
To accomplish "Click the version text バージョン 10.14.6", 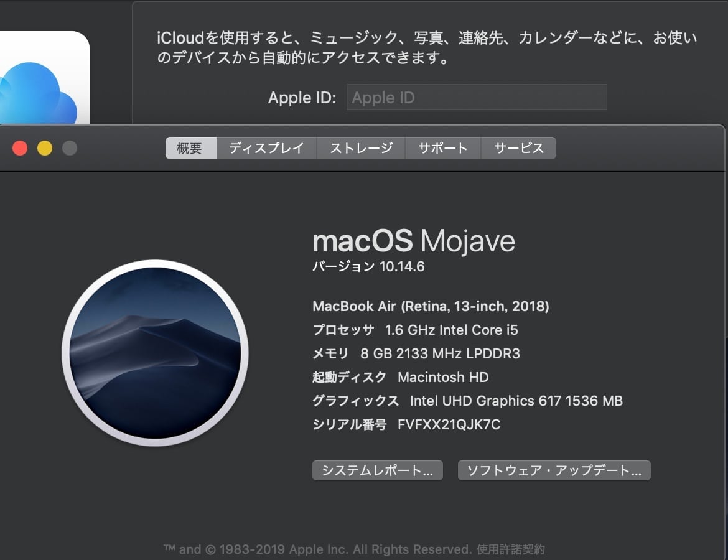I will [368, 266].
